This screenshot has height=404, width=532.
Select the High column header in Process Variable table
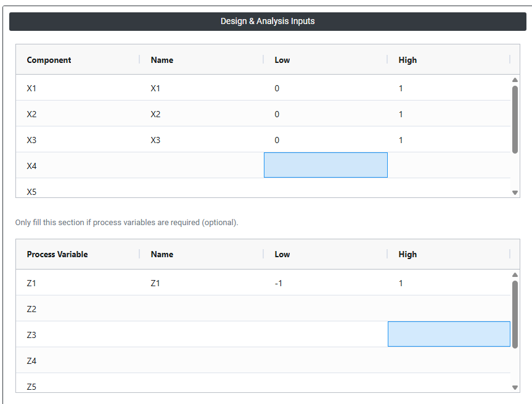click(x=407, y=254)
